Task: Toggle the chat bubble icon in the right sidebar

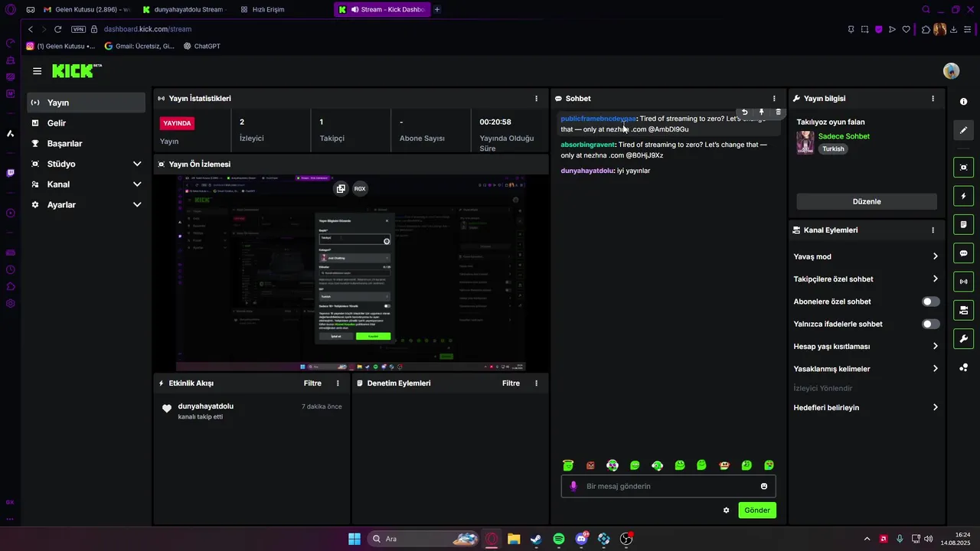Action: (963, 253)
